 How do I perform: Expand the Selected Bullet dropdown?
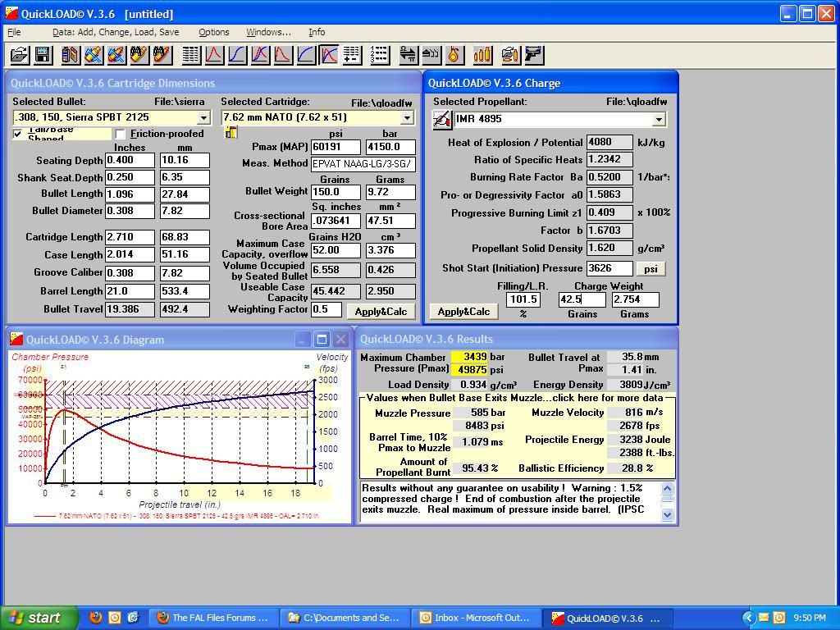pos(203,118)
